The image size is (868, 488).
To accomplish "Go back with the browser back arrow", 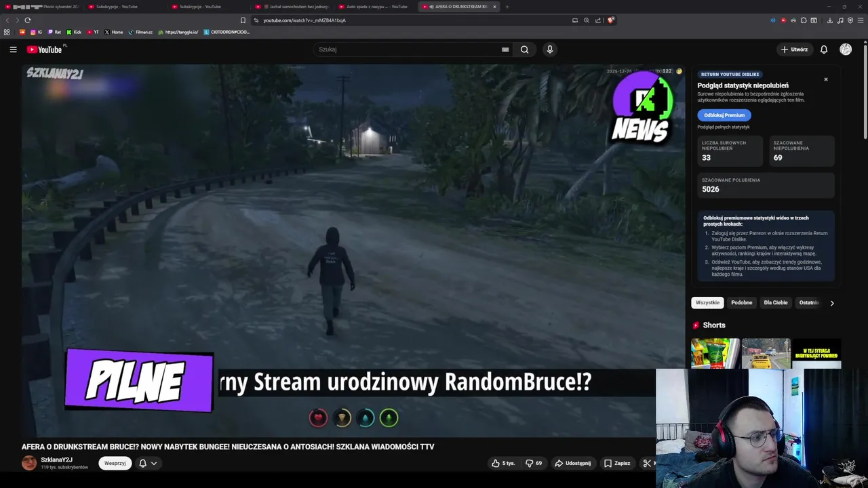I will [7, 20].
